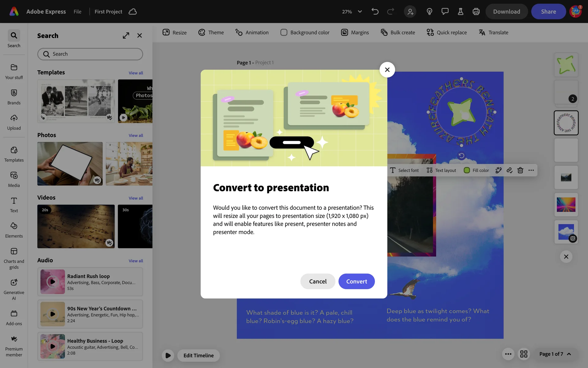The image size is (588, 368).
Task: Open the grid view pages icon
Action: tap(524, 354)
